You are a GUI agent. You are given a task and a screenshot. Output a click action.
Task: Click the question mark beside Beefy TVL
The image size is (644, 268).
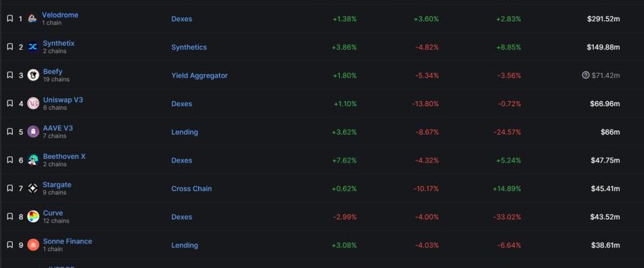pyautogui.click(x=586, y=75)
